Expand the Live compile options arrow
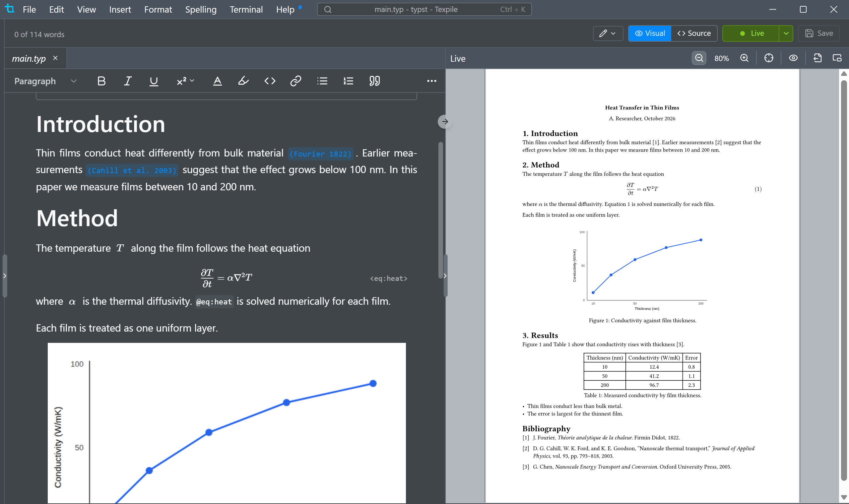 [786, 33]
